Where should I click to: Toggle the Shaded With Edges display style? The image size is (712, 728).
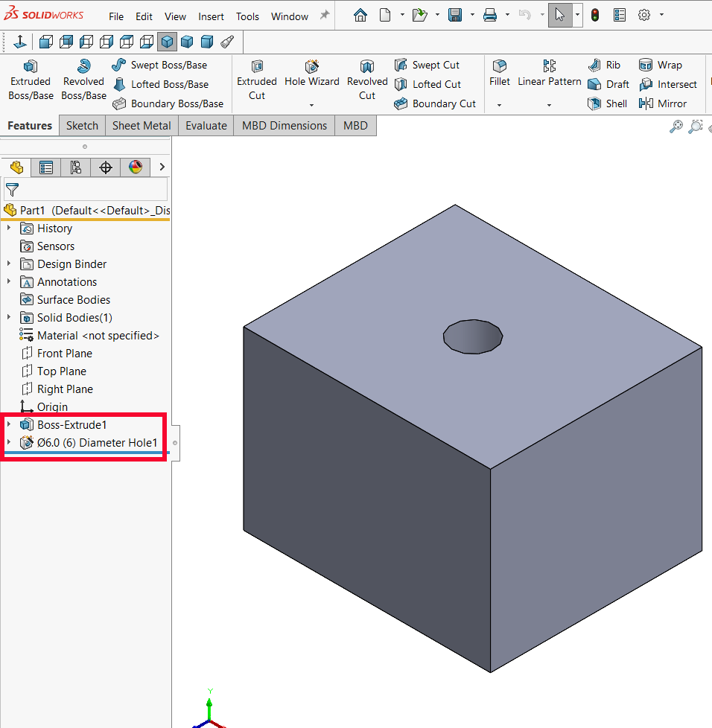point(168,42)
